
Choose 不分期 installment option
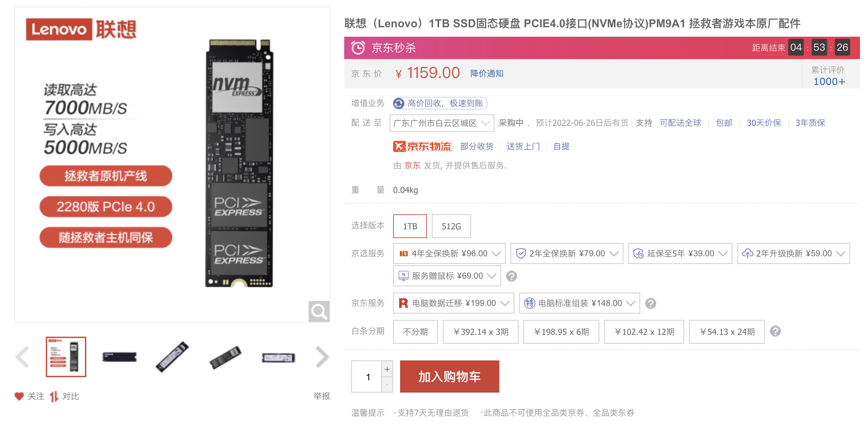click(x=415, y=332)
